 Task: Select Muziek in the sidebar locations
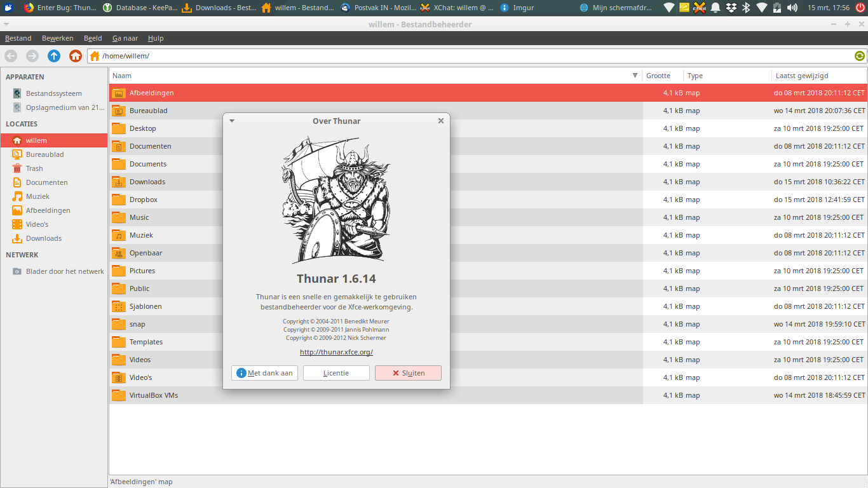point(37,196)
